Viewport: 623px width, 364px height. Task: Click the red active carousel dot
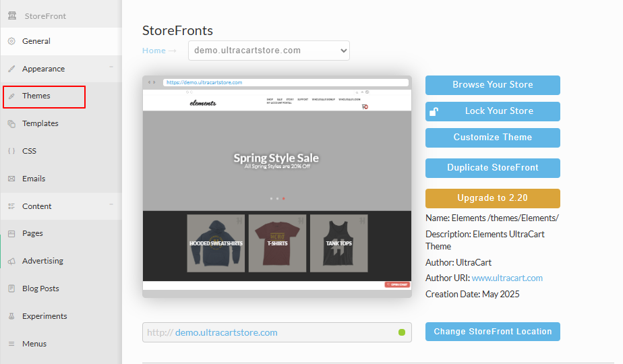tap(283, 198)
